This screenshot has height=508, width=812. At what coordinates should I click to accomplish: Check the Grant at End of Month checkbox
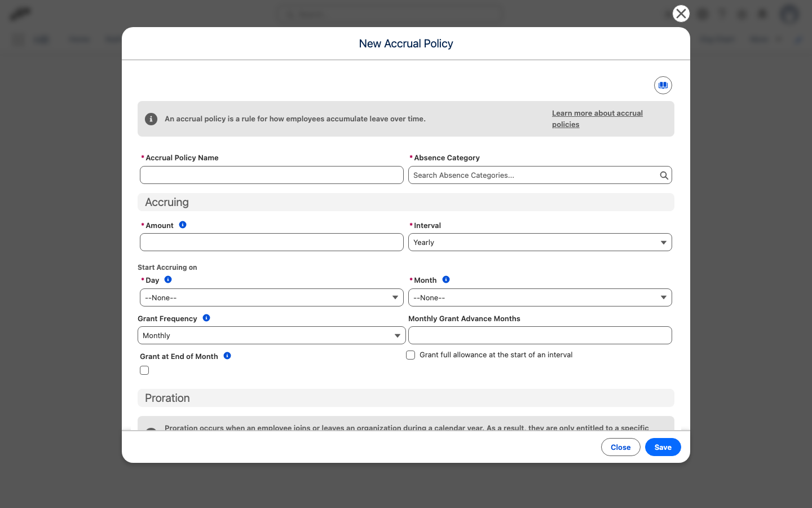click(144, 370)
